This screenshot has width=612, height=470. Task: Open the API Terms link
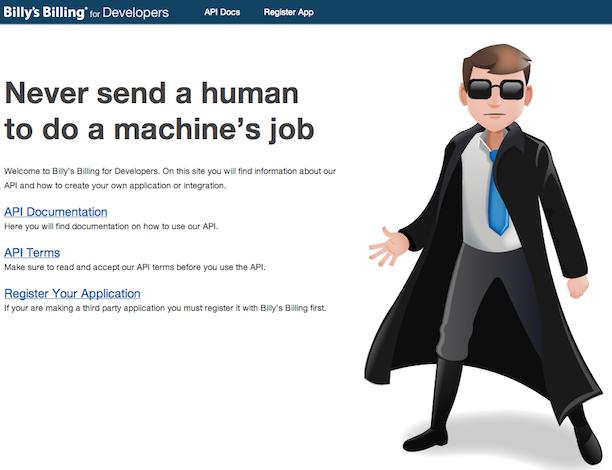click(32, 253)
